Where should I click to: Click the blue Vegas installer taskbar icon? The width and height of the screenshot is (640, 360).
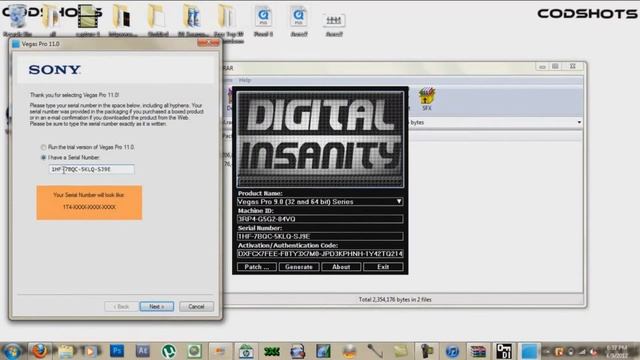[529, 351]
